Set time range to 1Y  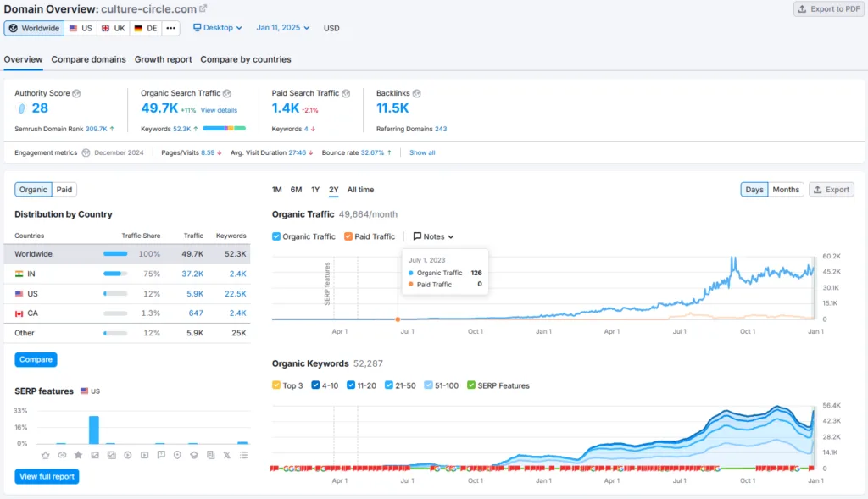click(x=315, y=190)
